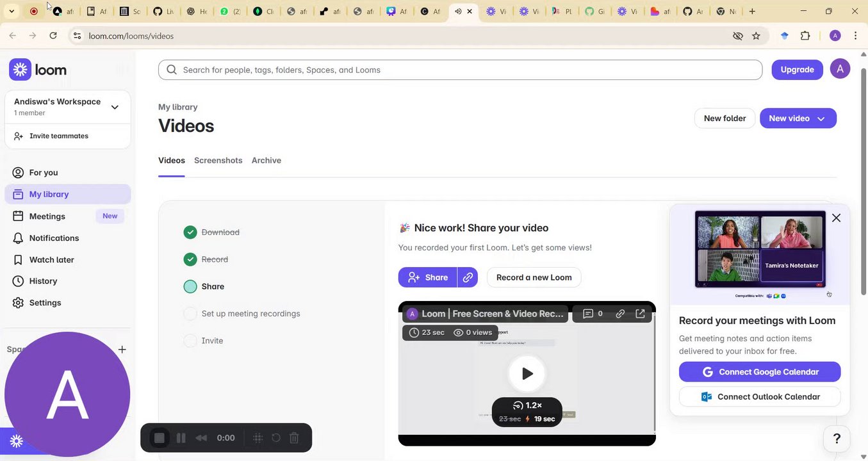The image size is (868, 461).
Task: Pause the recording in the recorder bar
Action: pyautogui.click(x=181, y=438)
